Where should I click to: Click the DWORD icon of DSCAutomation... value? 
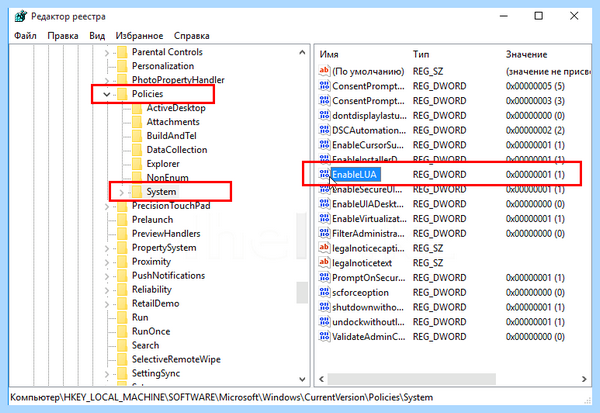pyautogui.click(x=324, y=130)
